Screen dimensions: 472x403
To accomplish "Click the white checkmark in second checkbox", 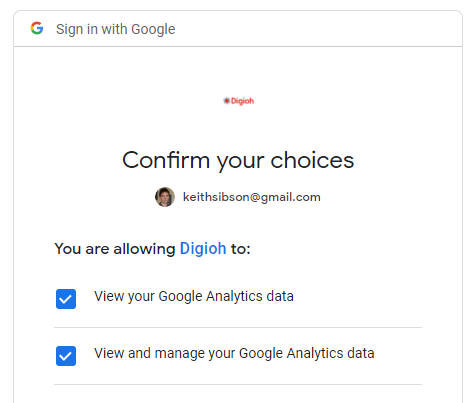I will point(66,356).
